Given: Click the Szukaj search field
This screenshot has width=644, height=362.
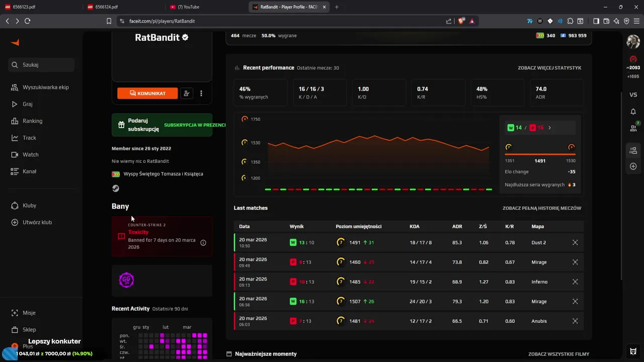Looking at the screenshot, I should 42,65.
